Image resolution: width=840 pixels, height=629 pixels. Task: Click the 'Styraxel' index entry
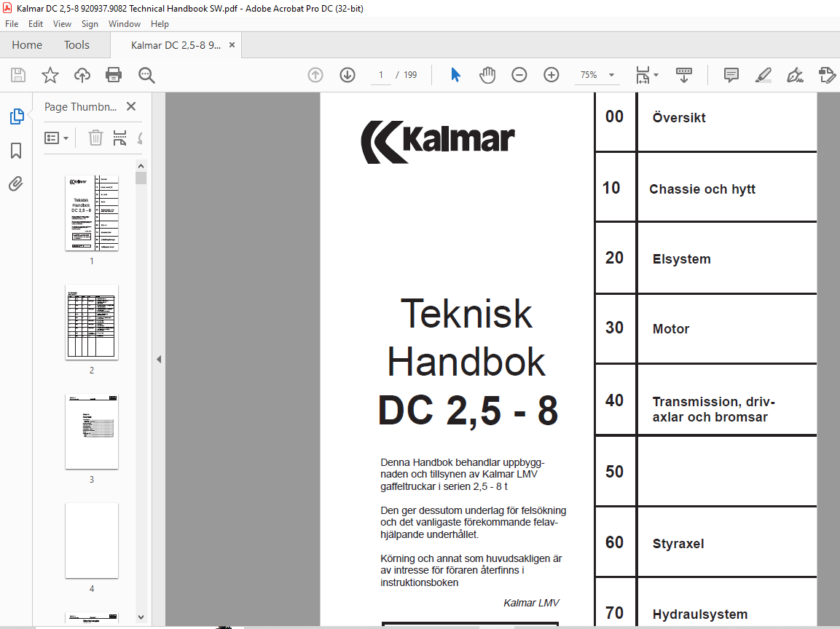point(678,543)
